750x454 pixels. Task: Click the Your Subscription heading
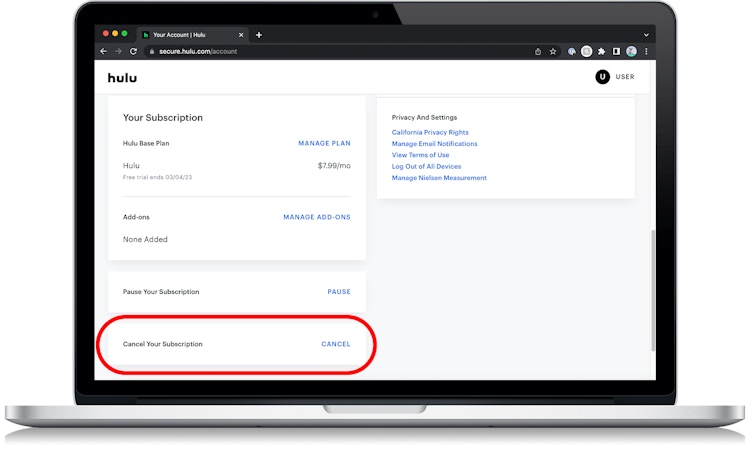pyautogui.click(x=163, y=118)
